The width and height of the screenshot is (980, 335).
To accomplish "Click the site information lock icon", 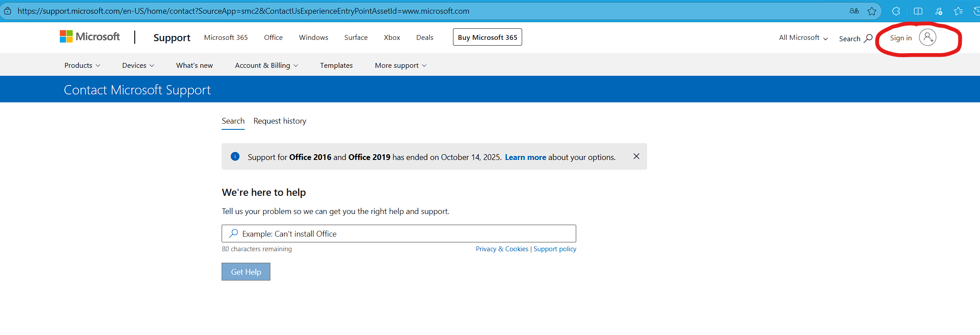I will click(8, 11).
